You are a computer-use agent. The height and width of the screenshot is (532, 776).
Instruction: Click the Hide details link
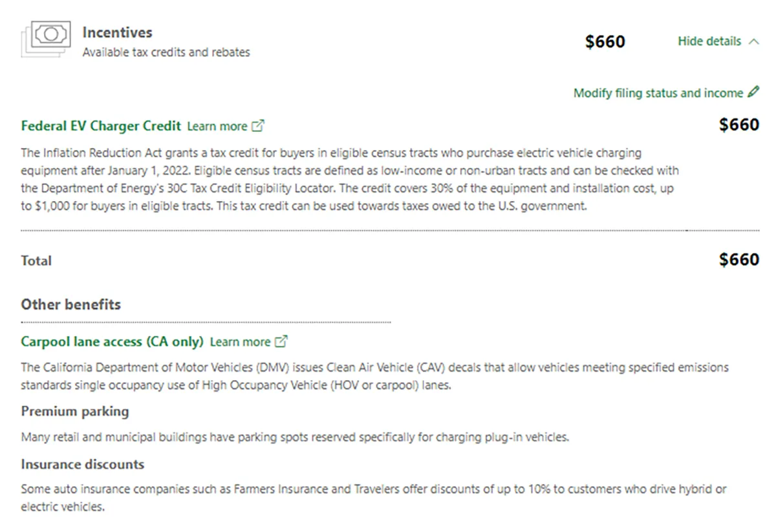tap(709, 41)
